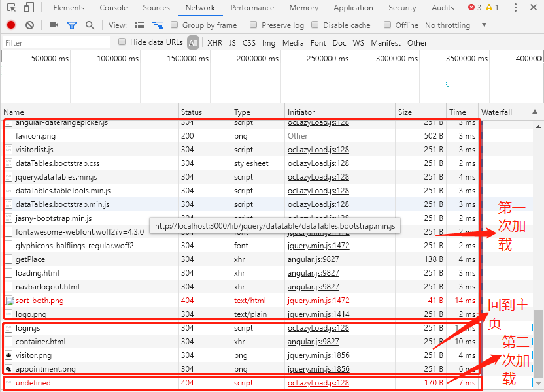Sort by the Size column header
The image size is (544, 392).
pos(420,112)
